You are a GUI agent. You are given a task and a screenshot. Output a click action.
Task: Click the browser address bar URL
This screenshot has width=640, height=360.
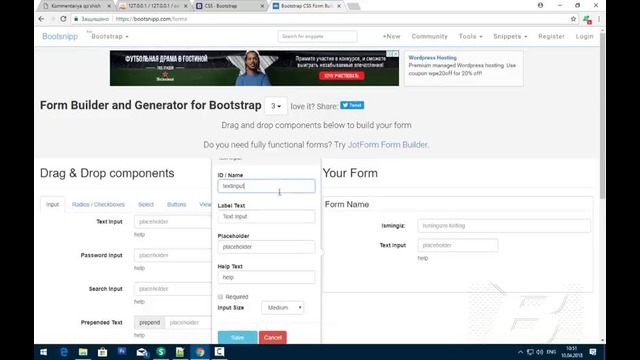pos(151,19)
